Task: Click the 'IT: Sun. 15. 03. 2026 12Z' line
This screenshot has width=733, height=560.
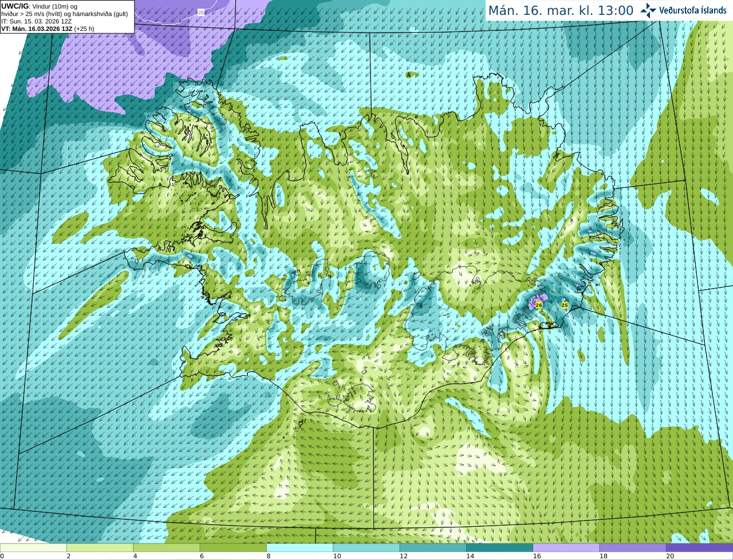Action: 36,21
